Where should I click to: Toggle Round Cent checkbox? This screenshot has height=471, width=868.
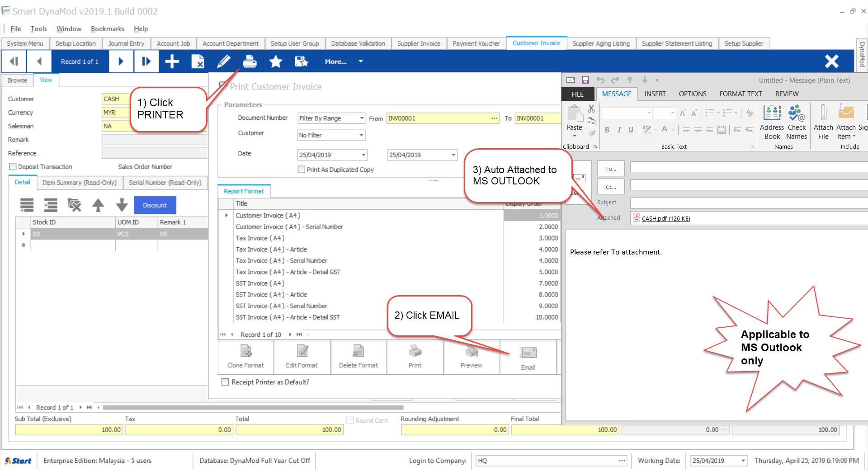click(x=350, y=420)
